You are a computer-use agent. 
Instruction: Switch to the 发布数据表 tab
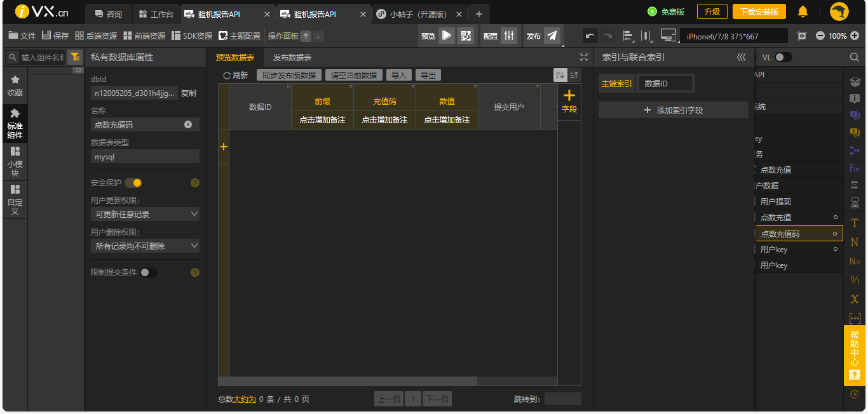[x=292, y=58]
